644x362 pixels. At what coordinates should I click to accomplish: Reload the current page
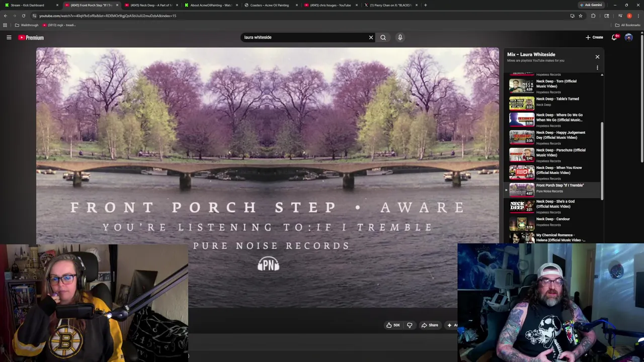23,16
